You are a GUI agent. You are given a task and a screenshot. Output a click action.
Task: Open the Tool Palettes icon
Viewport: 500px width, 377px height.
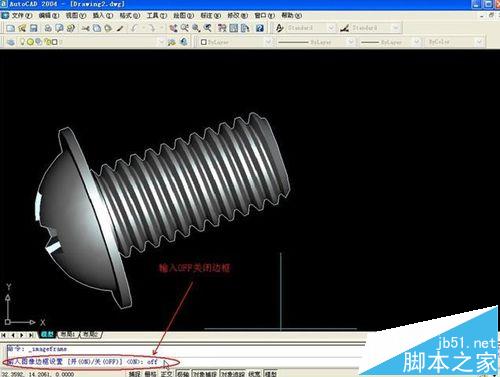245,28
